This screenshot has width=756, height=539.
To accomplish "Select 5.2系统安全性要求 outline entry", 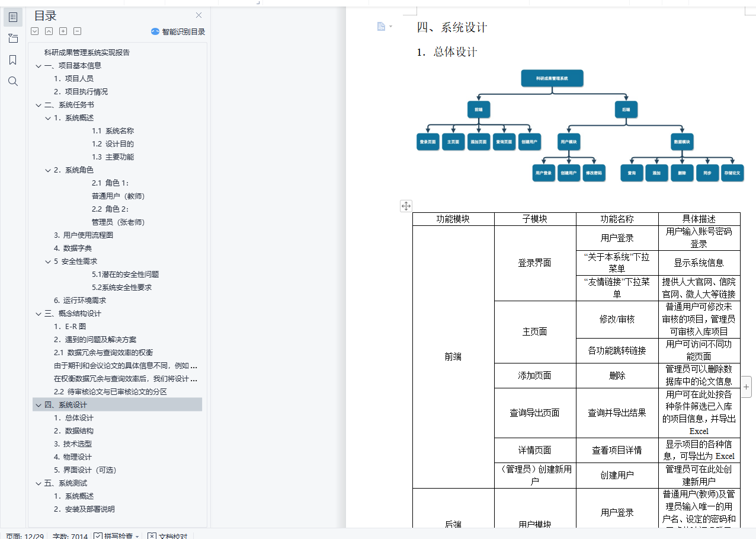I will tap(122, 287).
